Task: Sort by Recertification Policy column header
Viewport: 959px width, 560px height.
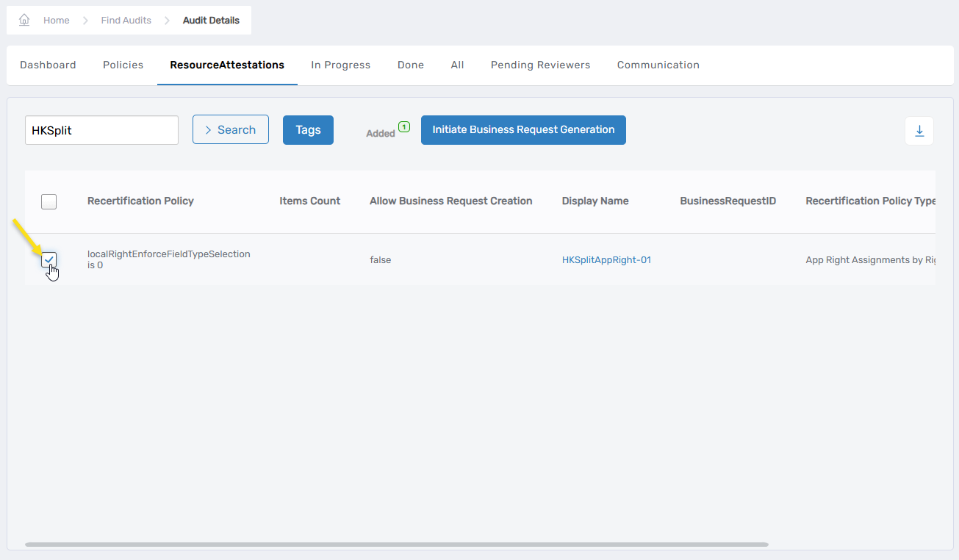Action: click(140, 201)
